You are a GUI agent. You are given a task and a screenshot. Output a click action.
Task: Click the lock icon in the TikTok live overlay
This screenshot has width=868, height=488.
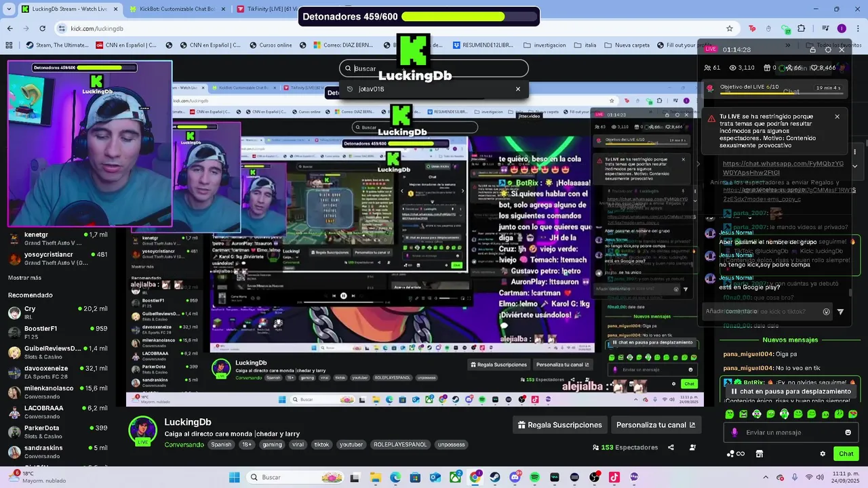pyautogui.click(x=812, y=49)
